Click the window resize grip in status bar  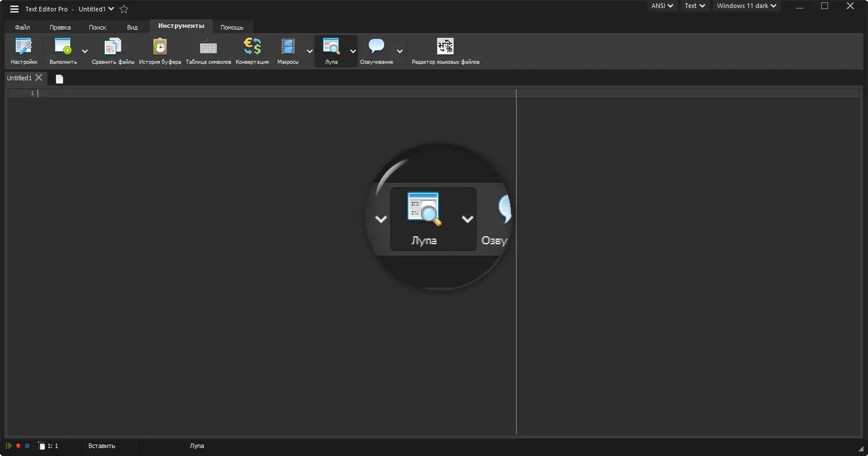pyautogui.click(x=861, y=449)
